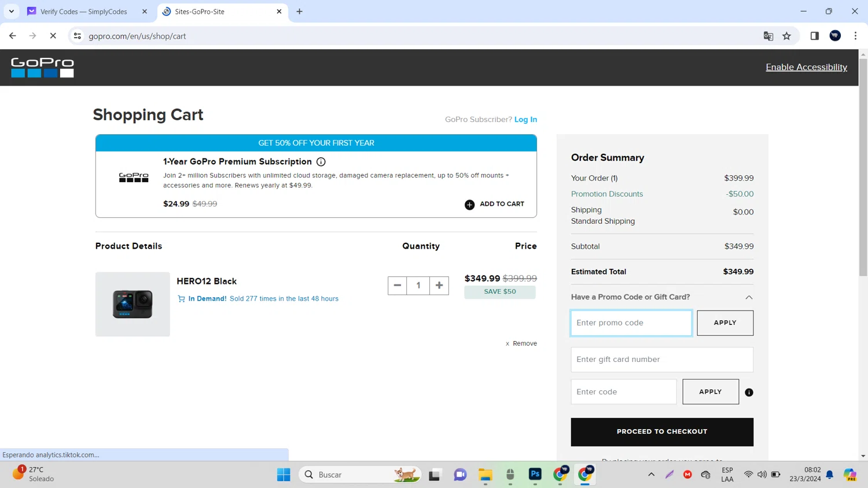The width and height of the screenshot is (868, 488).
Task: Open volume control in tray
Action: pos(762,475)
